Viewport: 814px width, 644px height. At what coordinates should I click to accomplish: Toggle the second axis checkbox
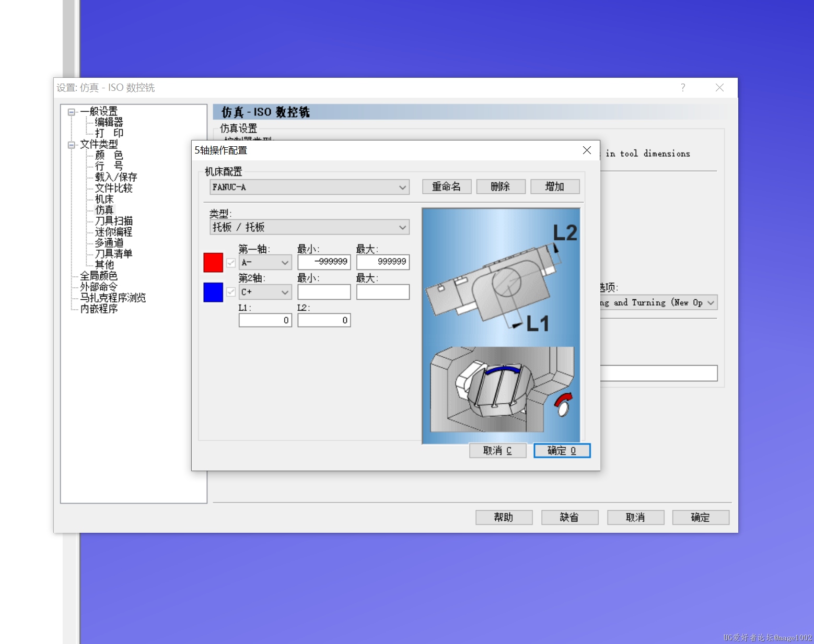click(x=231, y=292)
